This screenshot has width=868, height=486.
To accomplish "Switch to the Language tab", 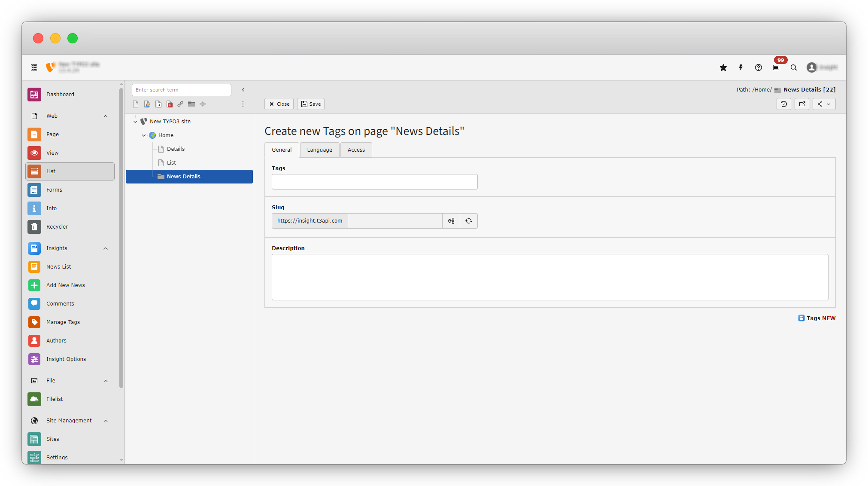I will [x=319, y=150].
